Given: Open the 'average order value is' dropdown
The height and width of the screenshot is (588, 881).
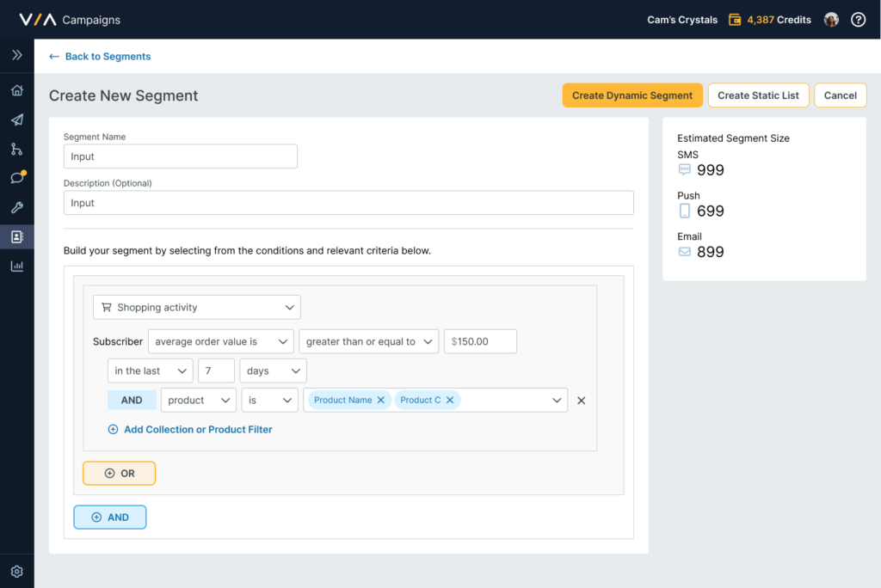Looking at the screenshot, I should 220,341.
